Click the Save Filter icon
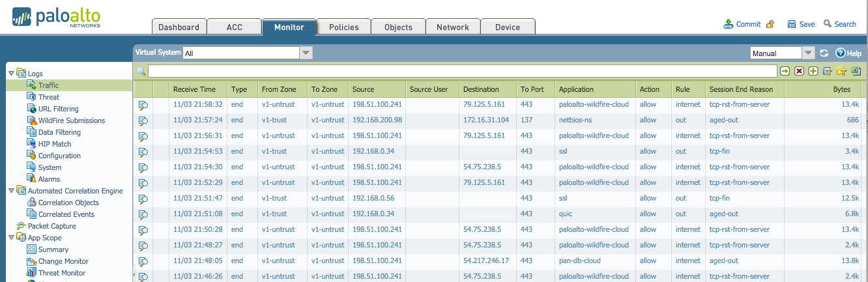868x282 pixels. click(828, 71)
